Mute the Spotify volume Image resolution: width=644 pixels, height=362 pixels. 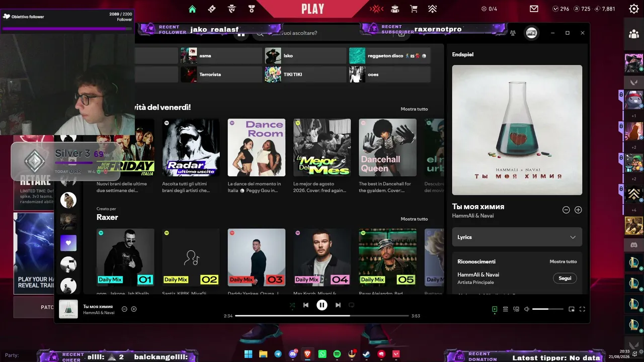pyautogui.click(x=527, y=309)
